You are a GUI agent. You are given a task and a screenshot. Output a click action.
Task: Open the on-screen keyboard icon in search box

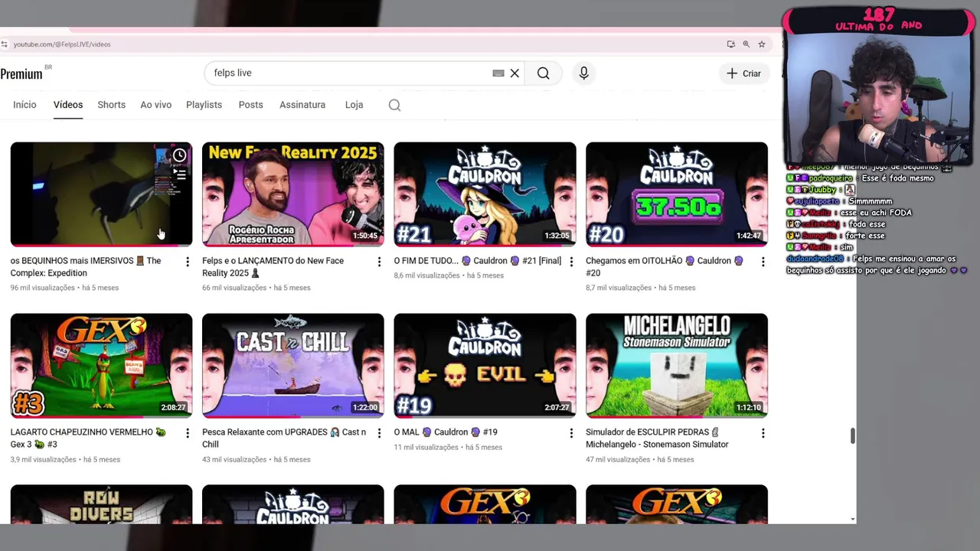pyautogui.click(x=498, y=73)
